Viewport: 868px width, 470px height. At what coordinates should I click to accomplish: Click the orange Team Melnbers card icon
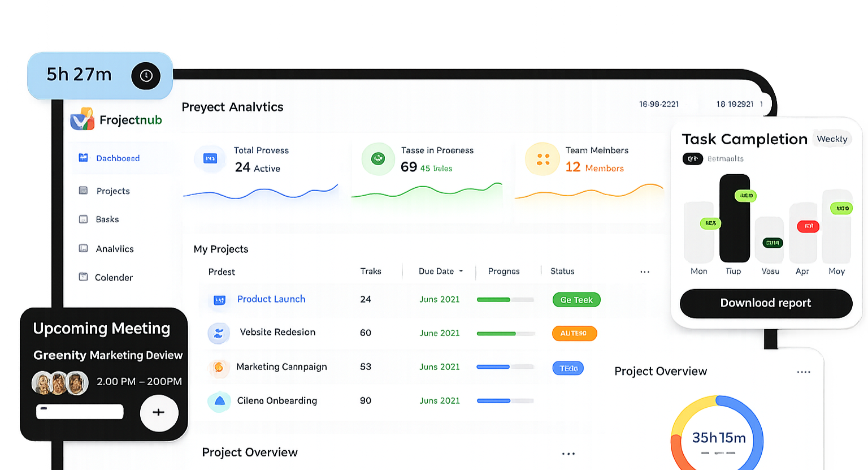pos(542,159)
